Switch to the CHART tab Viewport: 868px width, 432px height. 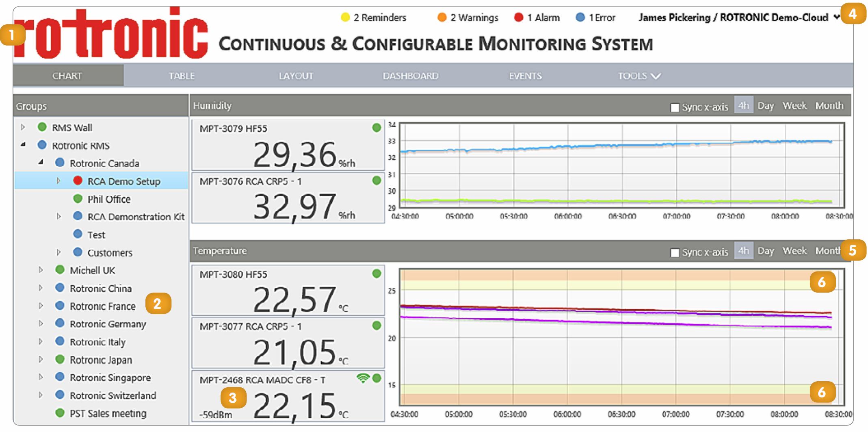click(67, 76)
